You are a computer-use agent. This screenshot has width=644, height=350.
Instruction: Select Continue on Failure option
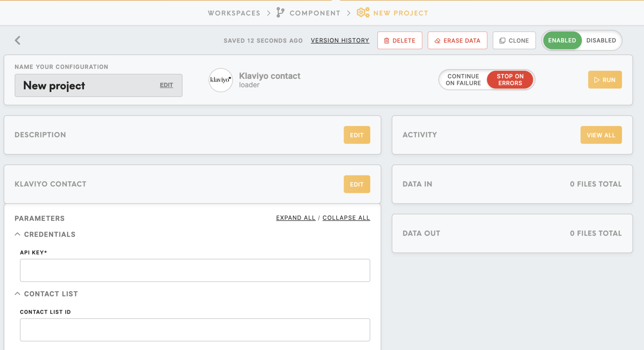[463, 80]
